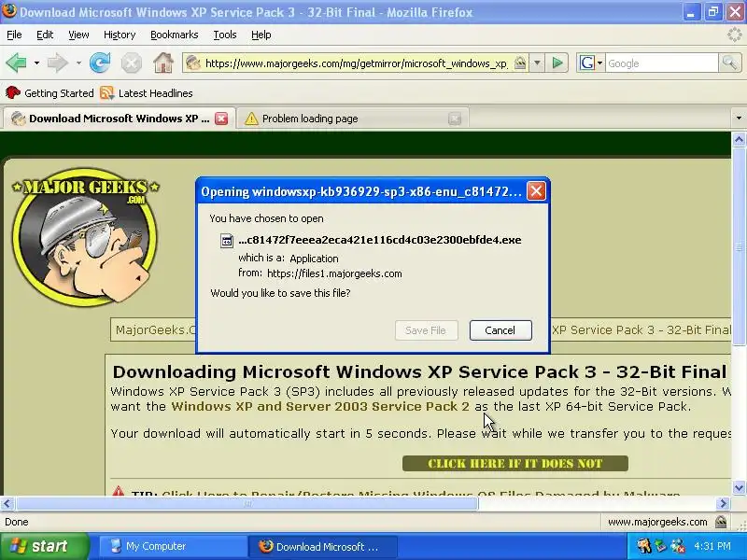Click the vertical scrollbar thumb

739,246
